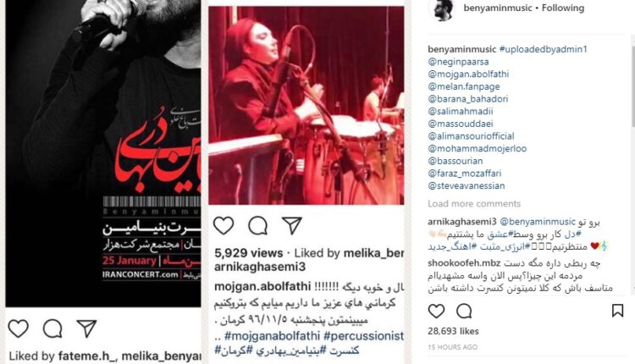635x364 pixels.
Task: Open the @neginpaarsa mention
Action: (x=458, y=62)
